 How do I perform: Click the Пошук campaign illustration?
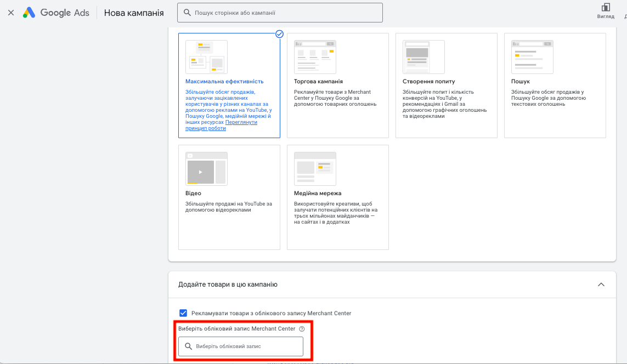tap(532, 56)
